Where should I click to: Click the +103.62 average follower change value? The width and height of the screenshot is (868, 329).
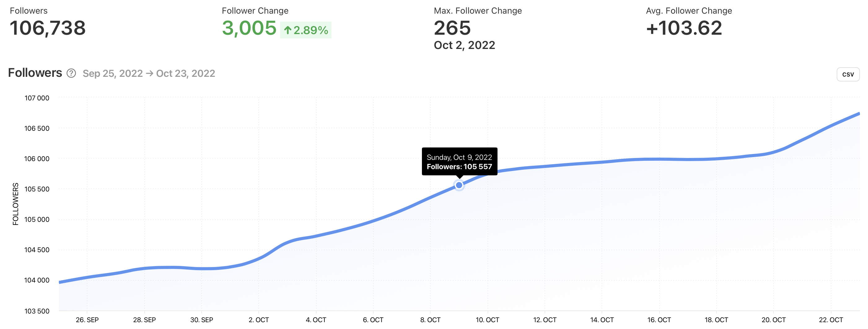[x=684, y=28]
